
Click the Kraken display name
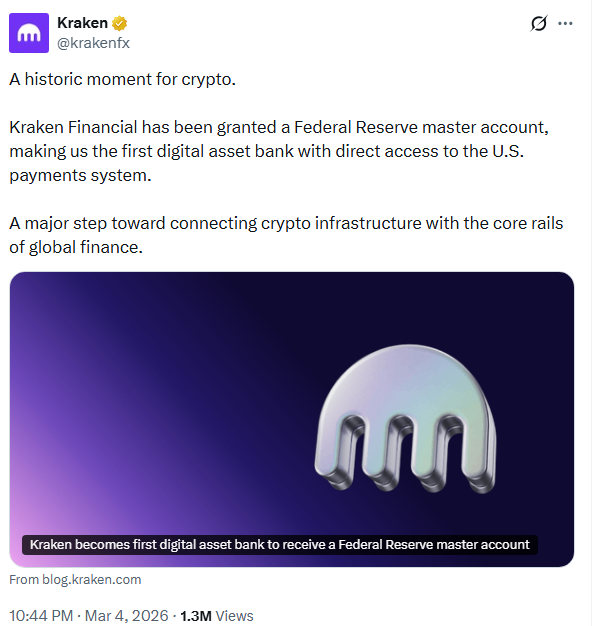[x=82, y=23]
